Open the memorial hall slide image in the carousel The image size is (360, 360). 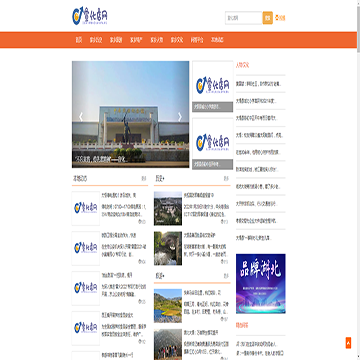tap(130, 114)
